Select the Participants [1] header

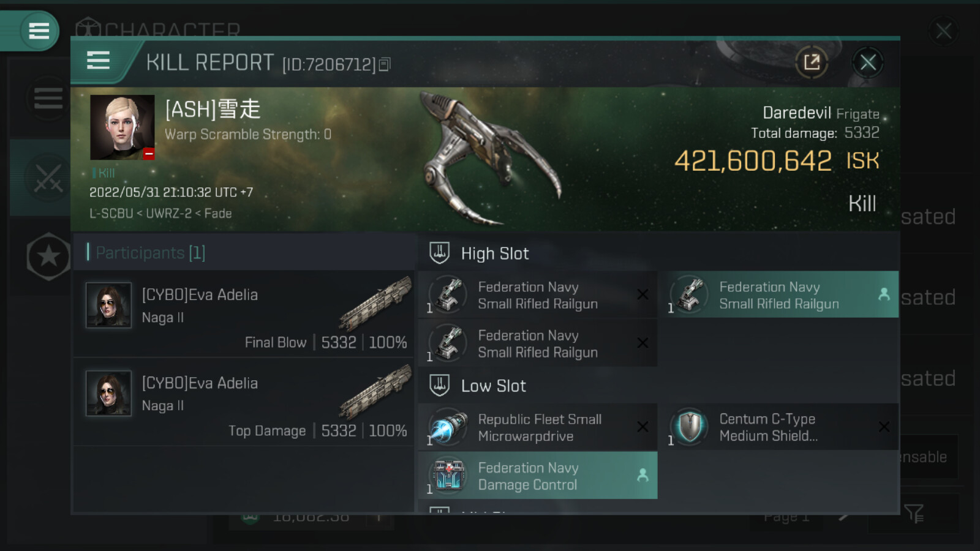[151, 252]
